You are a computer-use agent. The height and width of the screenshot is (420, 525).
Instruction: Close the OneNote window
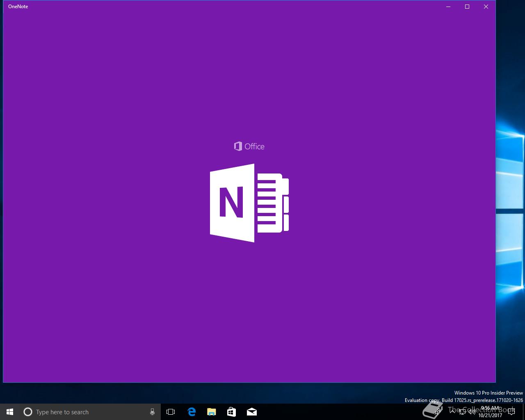(x=486, y=7)
